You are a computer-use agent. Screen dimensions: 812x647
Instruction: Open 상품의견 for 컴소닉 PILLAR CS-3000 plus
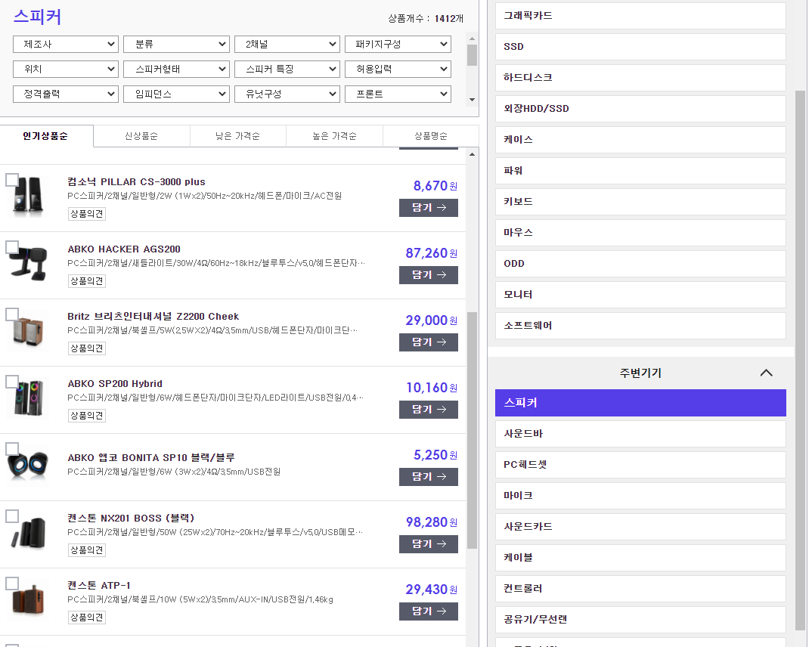87,214
